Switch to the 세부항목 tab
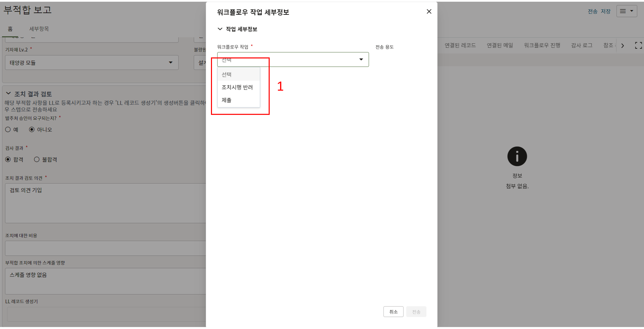 click(x=39, y=29)
